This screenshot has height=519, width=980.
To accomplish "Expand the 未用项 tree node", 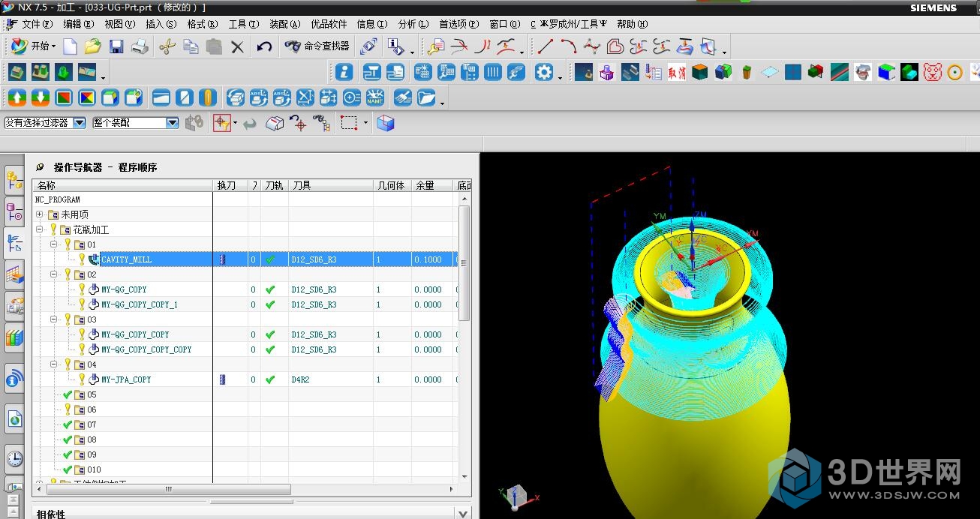I will coord(39,214).
